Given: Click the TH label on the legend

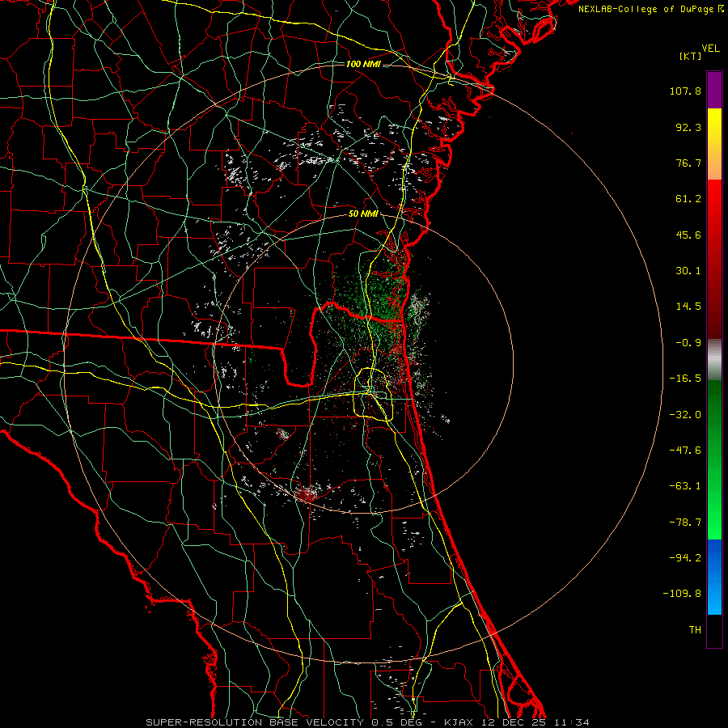Looking at the screenshot, I should click(x=695, y=630).
